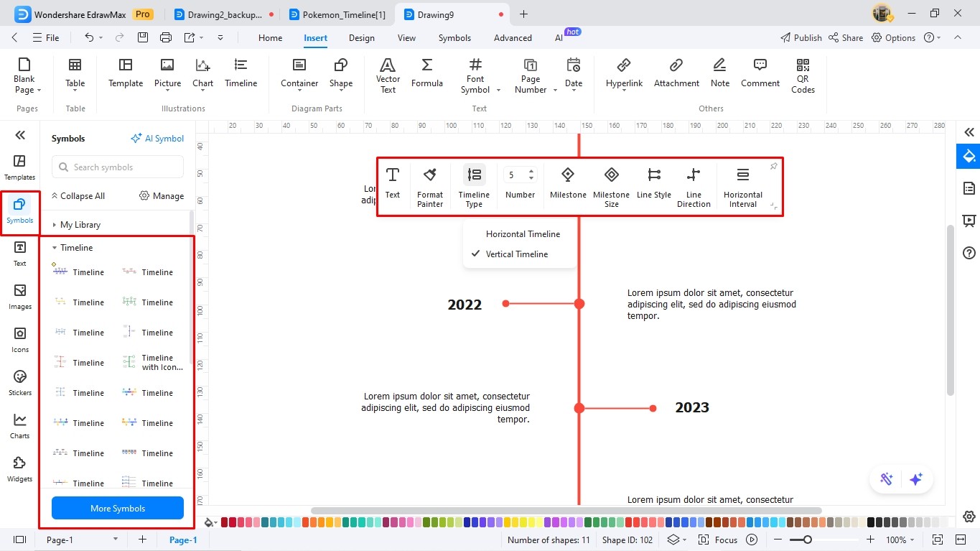Expand the My Library section
This screenshot has height=551, width=980.
(x=55, y=225)
